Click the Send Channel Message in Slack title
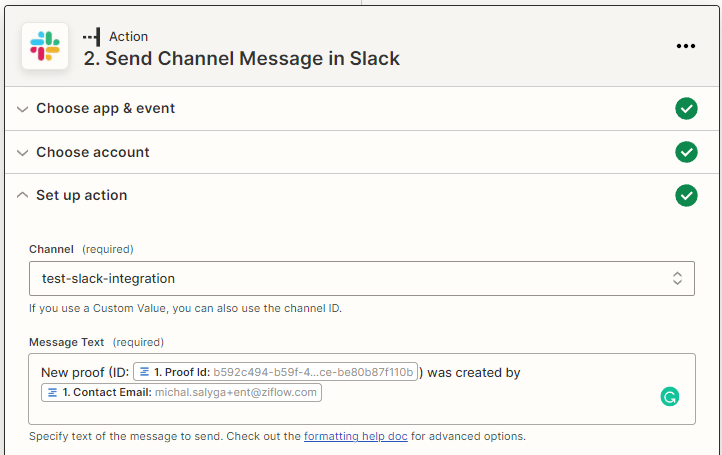Viewport: 722px width, 455px height. 241,58
